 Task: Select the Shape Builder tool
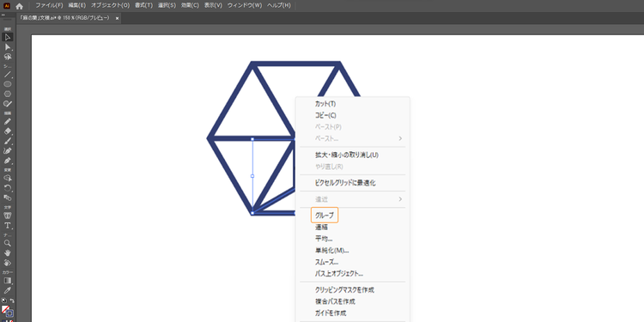coord(8,179)
